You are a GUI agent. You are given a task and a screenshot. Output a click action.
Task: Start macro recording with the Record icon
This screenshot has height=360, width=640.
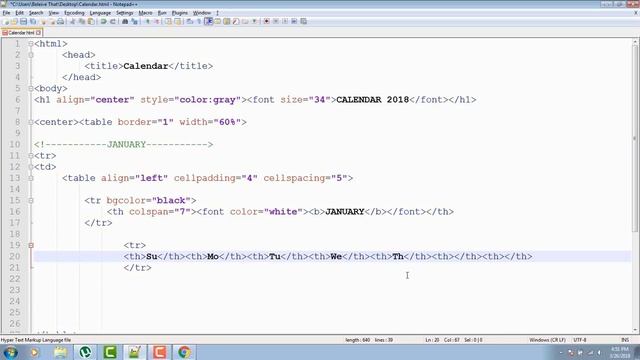click(266, 21)
